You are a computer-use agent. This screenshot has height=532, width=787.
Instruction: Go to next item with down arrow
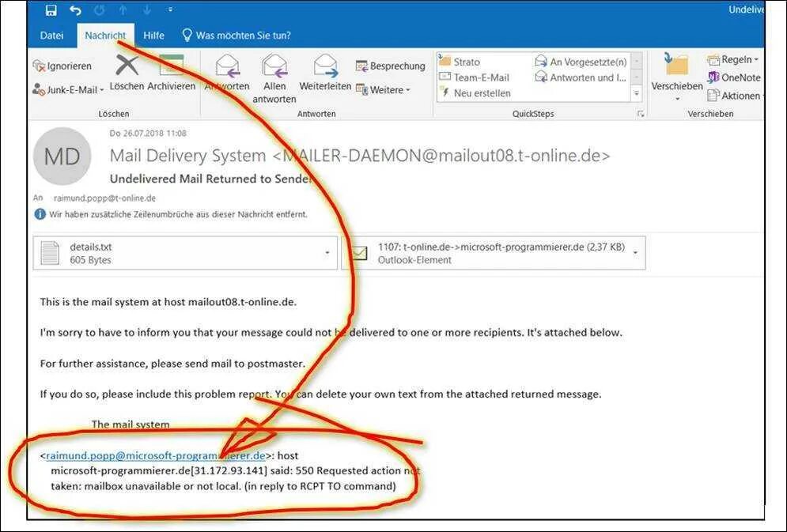(146, 9)
